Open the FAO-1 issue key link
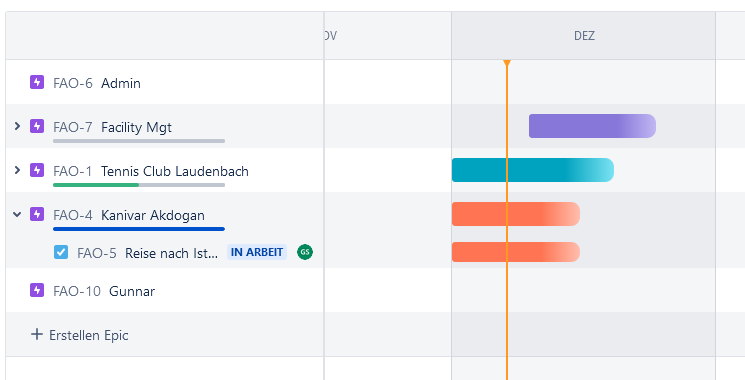The height and width of the screenshot is (380, 745). pos(73,171)
